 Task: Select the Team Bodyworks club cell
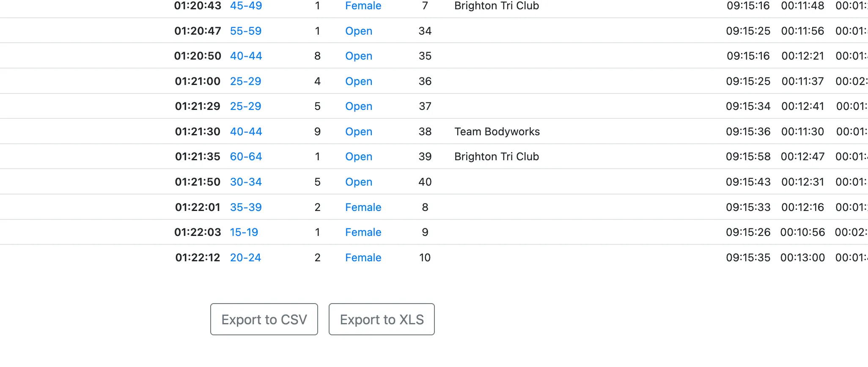click(x=497, y=131)
